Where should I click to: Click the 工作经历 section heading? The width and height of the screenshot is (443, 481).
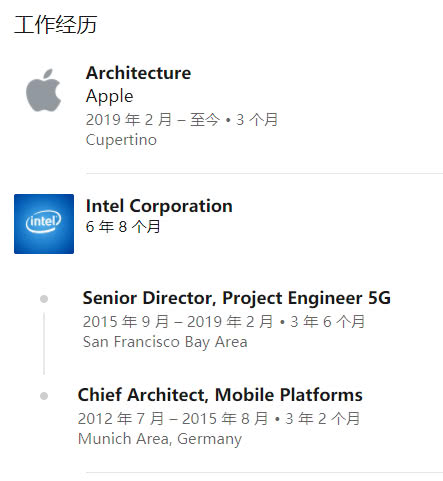click(x=55, y=25)
